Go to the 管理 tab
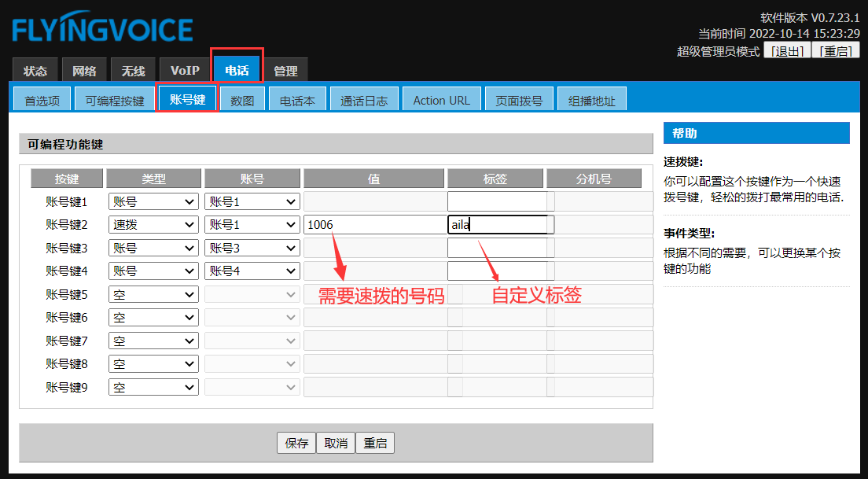Viewport: 868px width, 479px height. [285, 71]
